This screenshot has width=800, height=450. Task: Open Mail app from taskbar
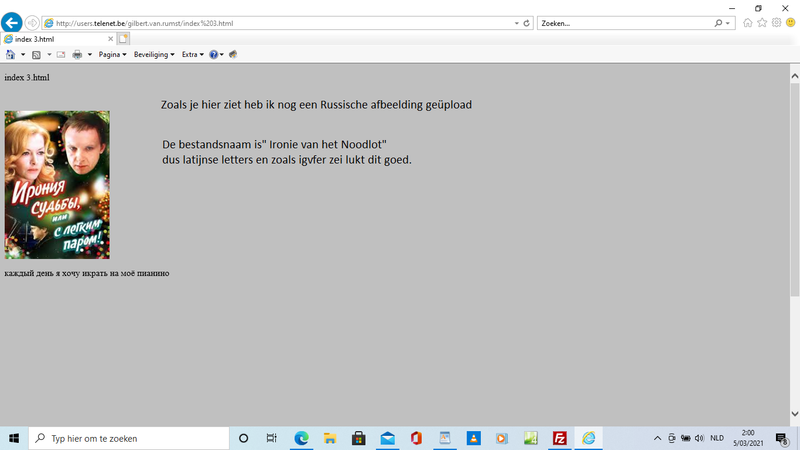click(x=388, y=438)
